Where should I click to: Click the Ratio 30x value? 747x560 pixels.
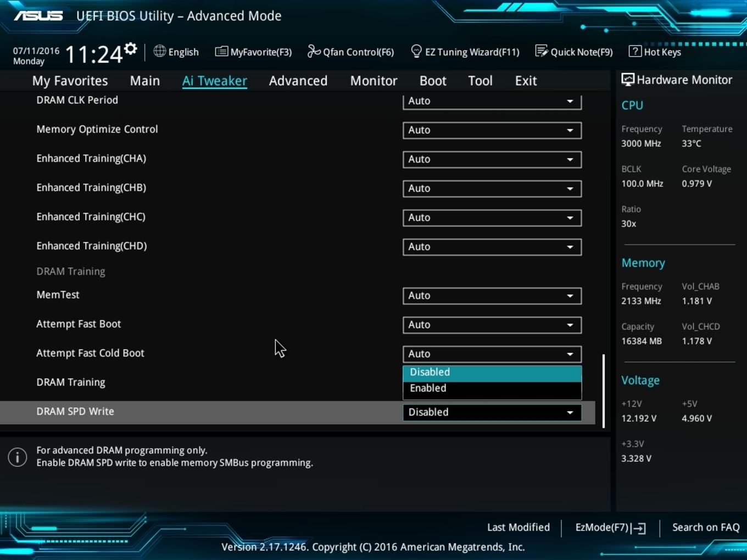tap(629, 223)
